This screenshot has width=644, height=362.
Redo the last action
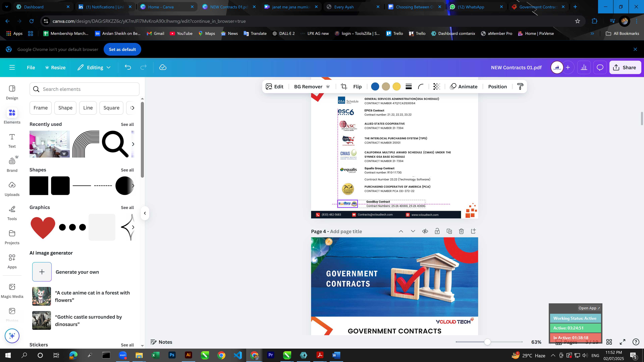pos(143,67)
